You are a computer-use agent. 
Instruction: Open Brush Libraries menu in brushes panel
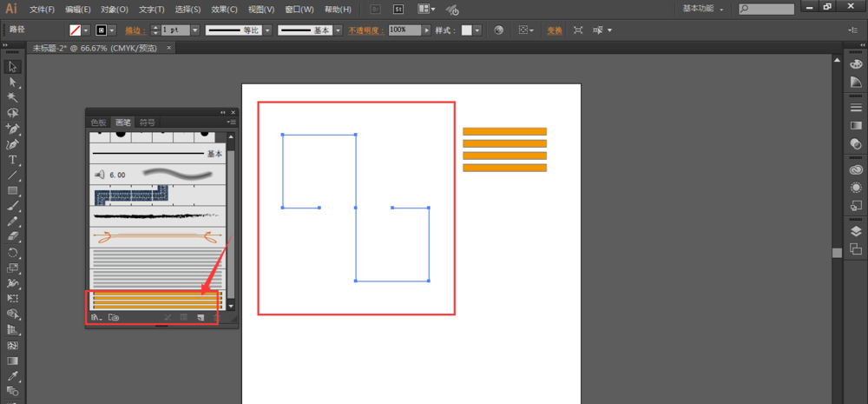pos(95,318)
